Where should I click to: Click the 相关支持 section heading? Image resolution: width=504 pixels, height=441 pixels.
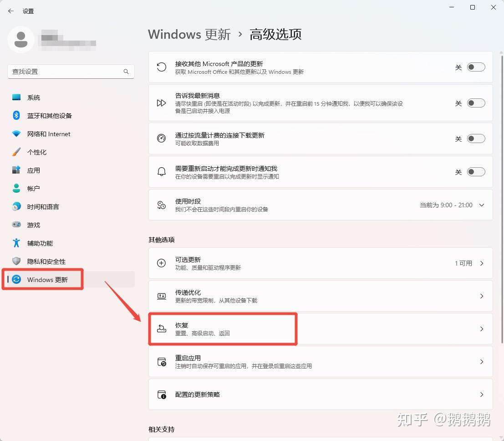click(162, 429)
